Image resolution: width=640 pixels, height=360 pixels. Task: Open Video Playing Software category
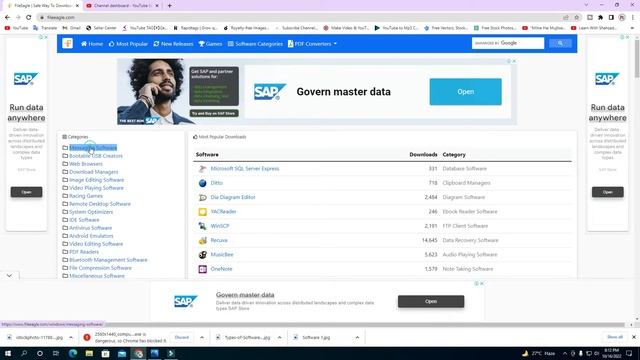click(96, 188)
